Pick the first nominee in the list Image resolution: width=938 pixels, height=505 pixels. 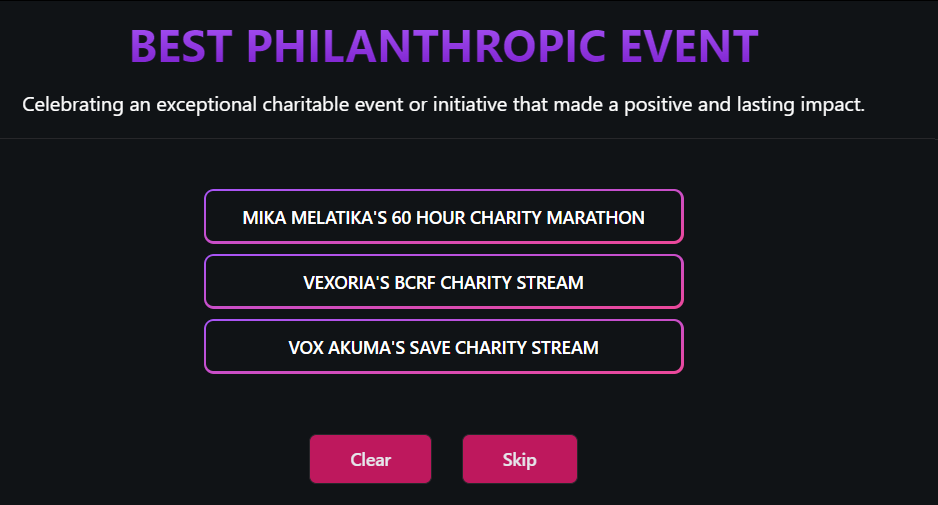[443, 217]
